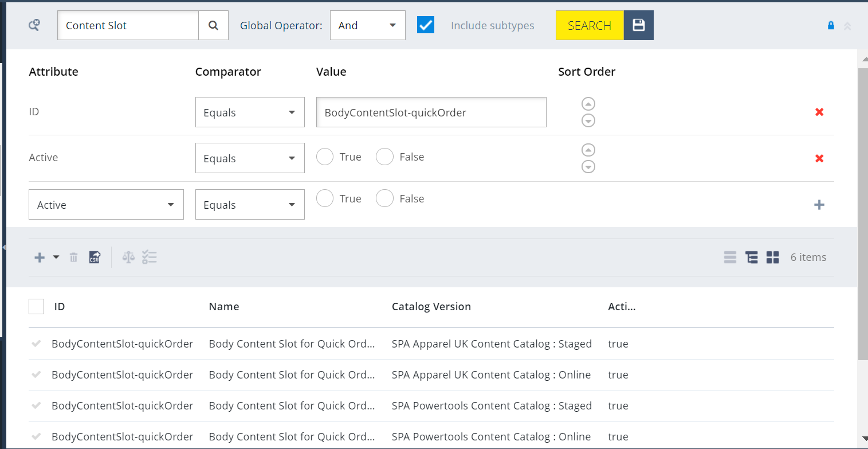Sort results by Catalog Version column header
The image size is (868, 449).
point(431,307)
